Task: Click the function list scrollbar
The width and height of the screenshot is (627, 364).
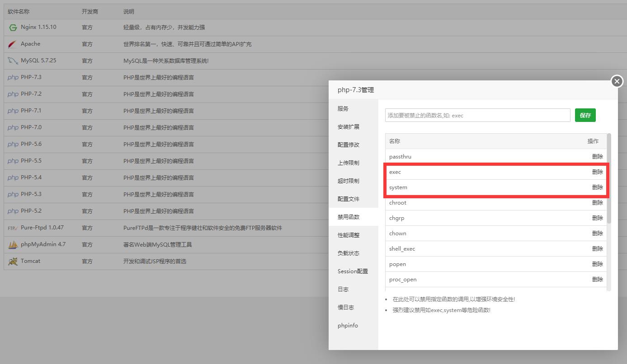Action: [x=609, y=178]
